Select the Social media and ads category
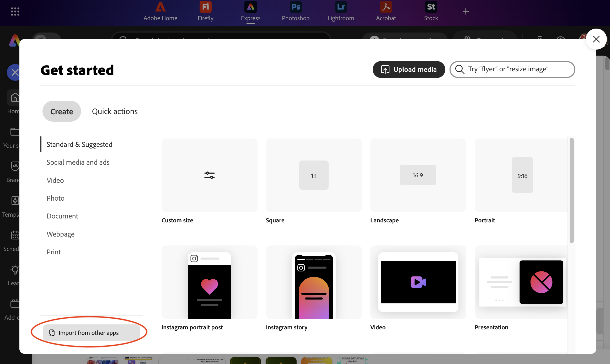This screenshot has width=610, height=364. pos(78,162)
